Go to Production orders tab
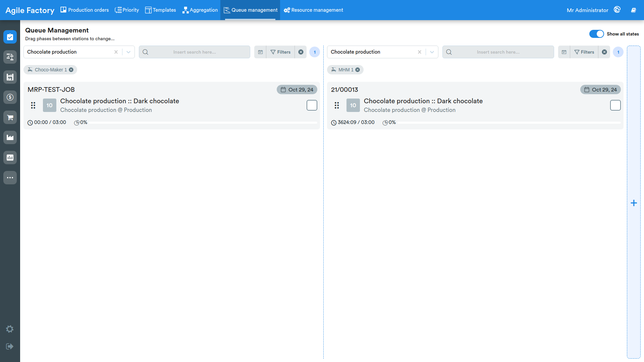 [x=85, y=10]
